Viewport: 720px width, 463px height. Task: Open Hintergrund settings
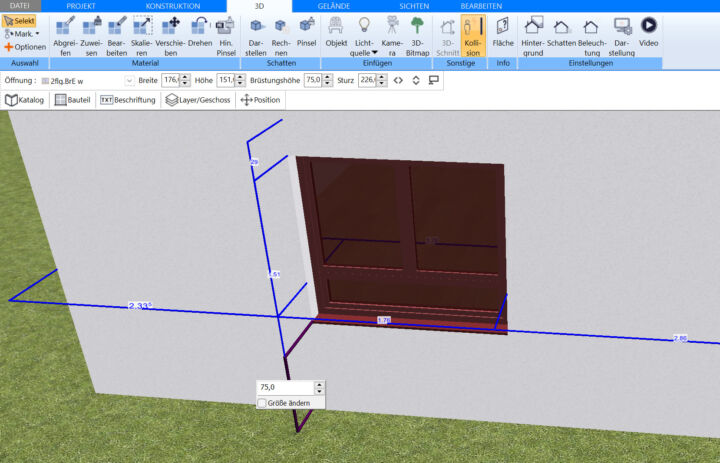click(533, 36)
